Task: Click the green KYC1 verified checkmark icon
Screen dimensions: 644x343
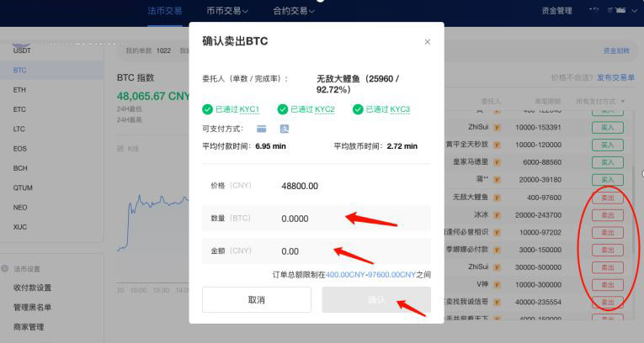Action: coord(207,109)
